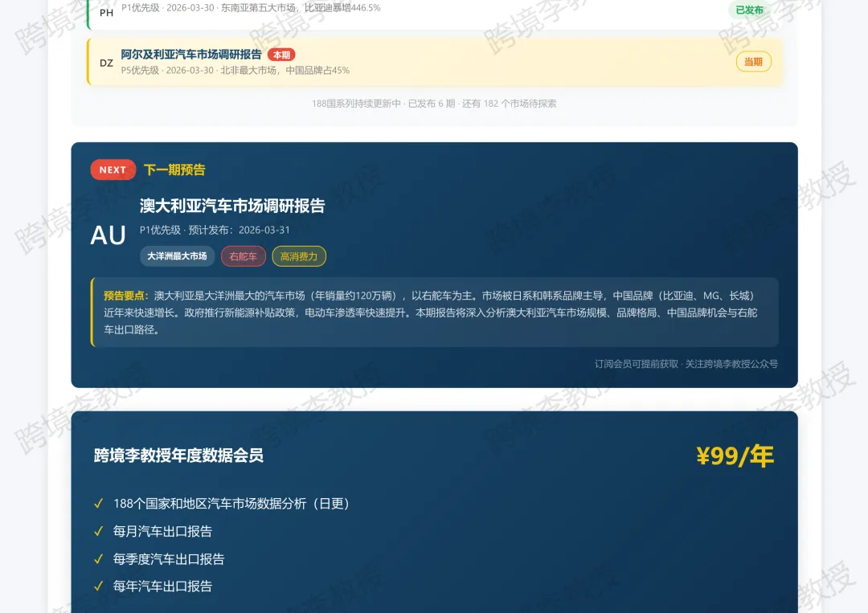The width and height of the screenshot is (868, 613).
Task: Click 订阅会员可提前获取 footer text
Action: point(636,363)
